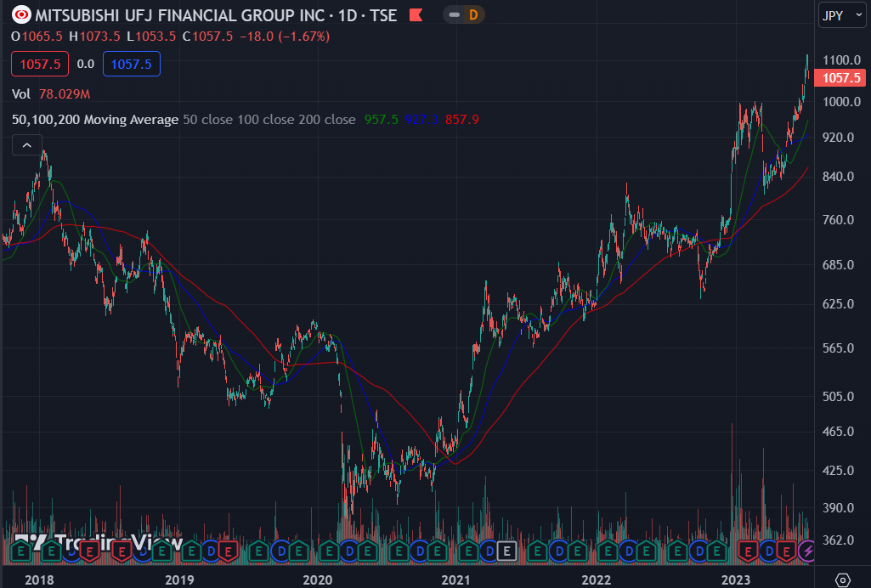Click the 2018 label on time axis
Image resolution: width=871 pixels, height=588 pixels.
pos(39,580)
